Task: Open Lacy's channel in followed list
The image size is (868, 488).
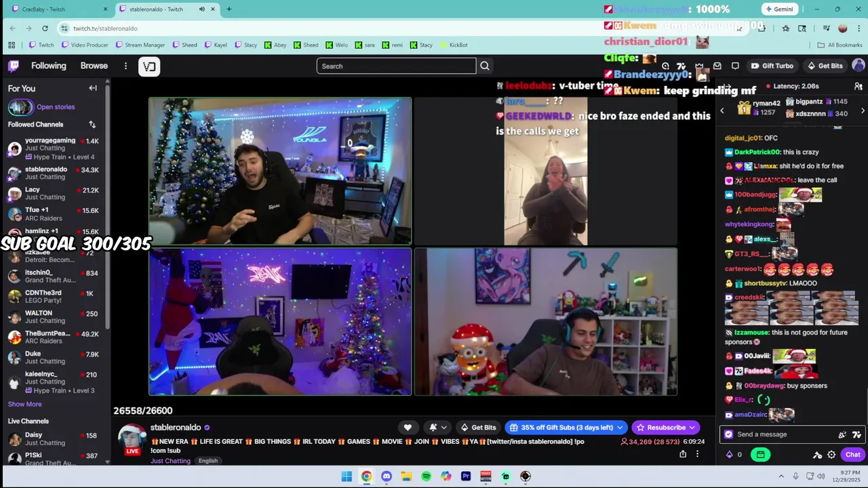Action: coord(54,194)
